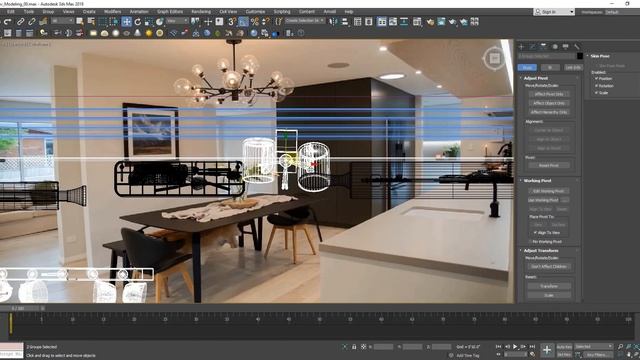Image resolution: width=640 pixels, height=360 pixels.
Task: Toggle the Auto Key button
Action: 564,347
